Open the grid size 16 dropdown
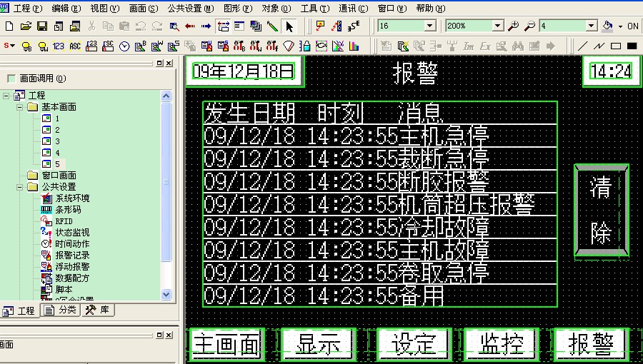 pyautogui.click(x=429, y=26)
